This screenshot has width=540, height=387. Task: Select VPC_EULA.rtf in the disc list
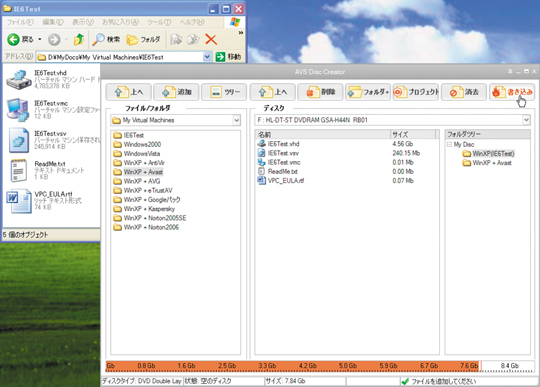[281, 181]
